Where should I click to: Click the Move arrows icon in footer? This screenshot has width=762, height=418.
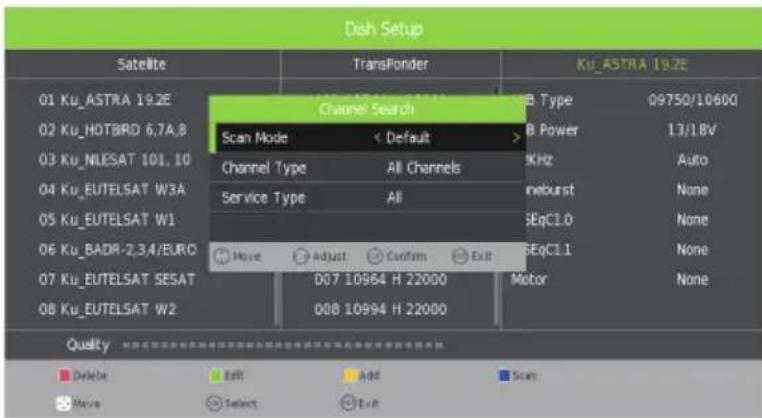[64, 403]
